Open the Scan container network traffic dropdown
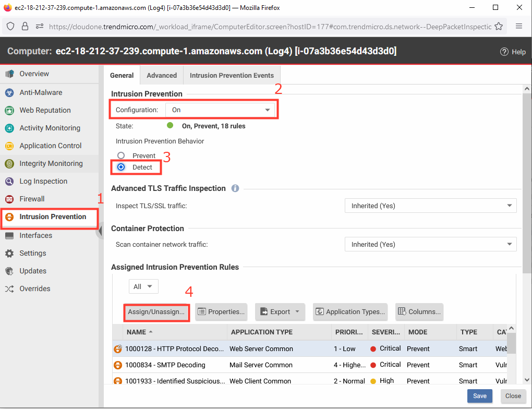532x409 pixels. (430, 244)
